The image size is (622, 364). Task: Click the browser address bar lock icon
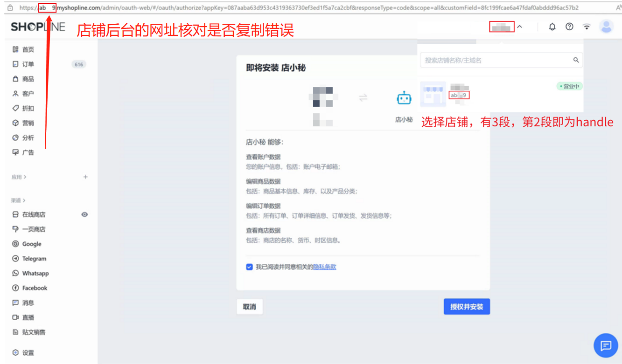(x=10, y=7)
